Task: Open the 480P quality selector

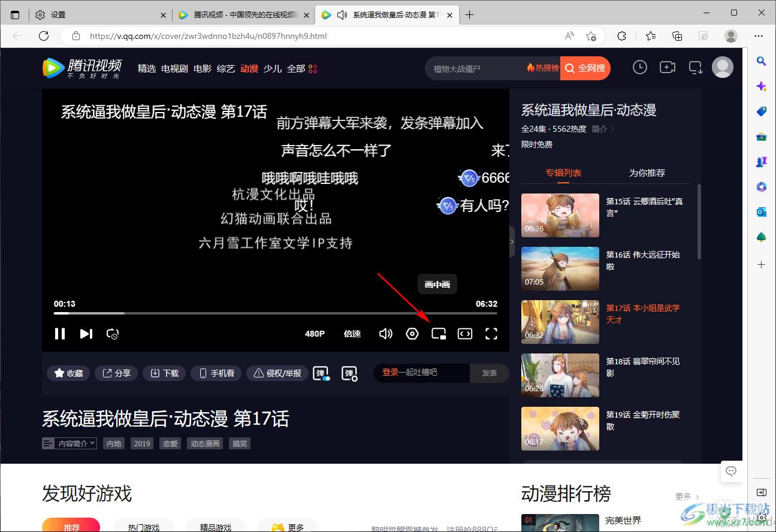Action: pyautogui.click(x=315, y=334)
